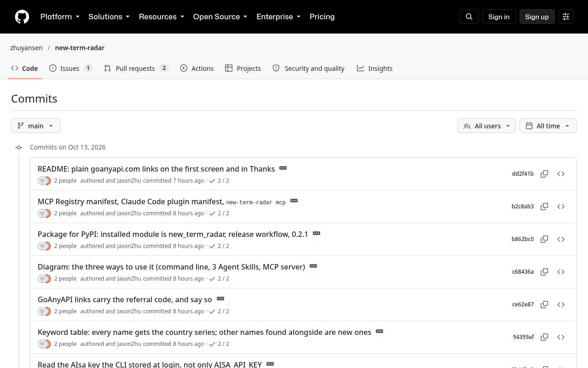Go to zhuyansen user profile
The height and width of the screenshot is (368, 588).
point(26,48)
